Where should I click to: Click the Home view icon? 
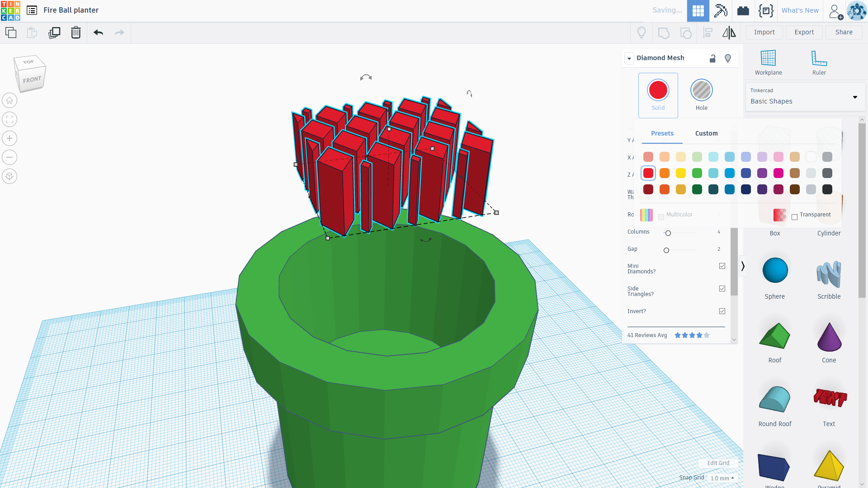coord(9,100)
